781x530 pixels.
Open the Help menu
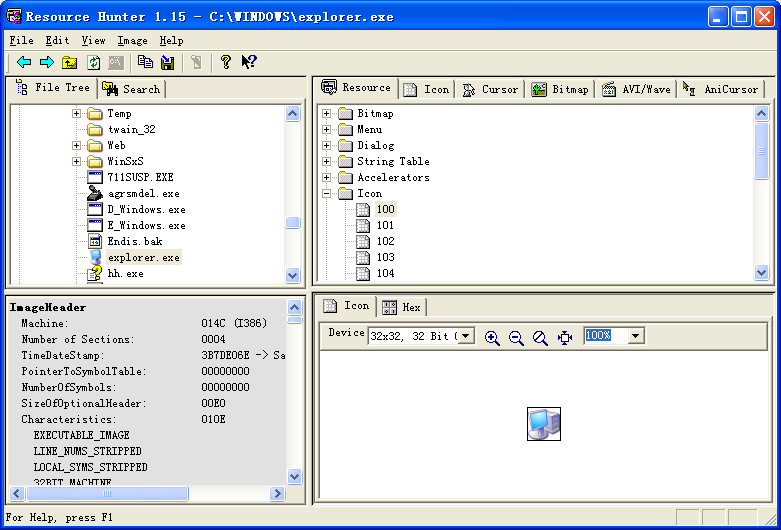pos(171,41)
